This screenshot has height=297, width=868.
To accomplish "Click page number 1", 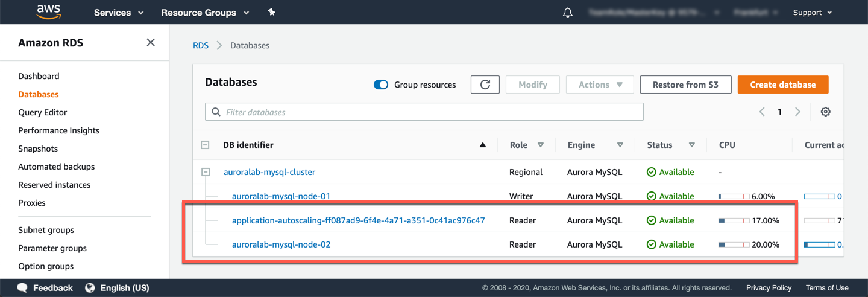I will pyautogui.click(x=779, y=112).
